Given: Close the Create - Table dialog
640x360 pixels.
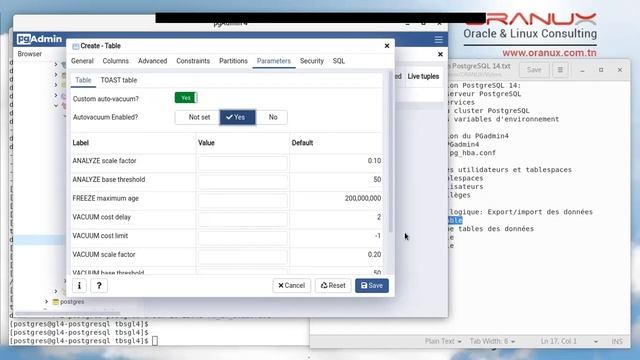Looking at the screenshot, I should coord(387,46).
